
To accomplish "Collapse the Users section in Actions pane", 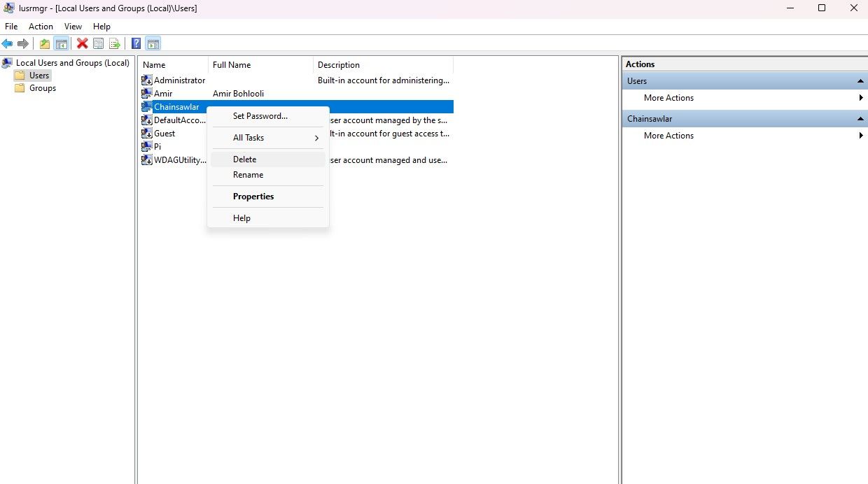I will pos(861,80).
